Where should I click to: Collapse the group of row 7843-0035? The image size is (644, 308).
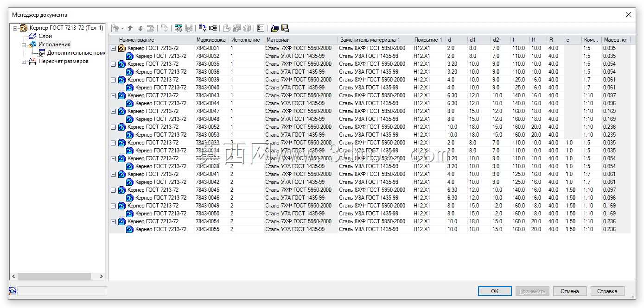114,64
